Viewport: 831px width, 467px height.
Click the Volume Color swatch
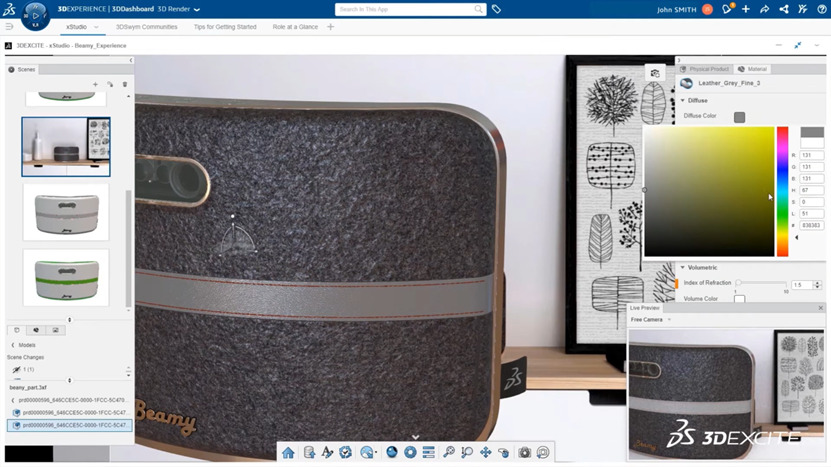pos(739,299)
